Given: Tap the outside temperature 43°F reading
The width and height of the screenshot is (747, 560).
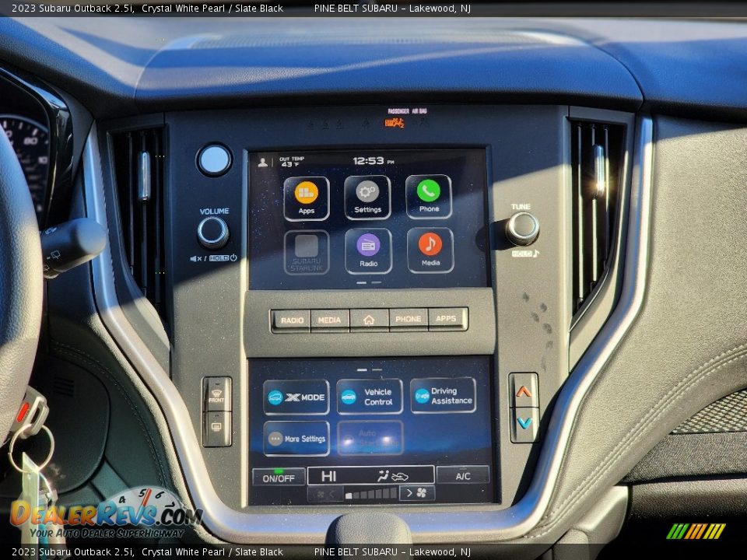Looking at the screenshot, I should [x=291, y=162].
